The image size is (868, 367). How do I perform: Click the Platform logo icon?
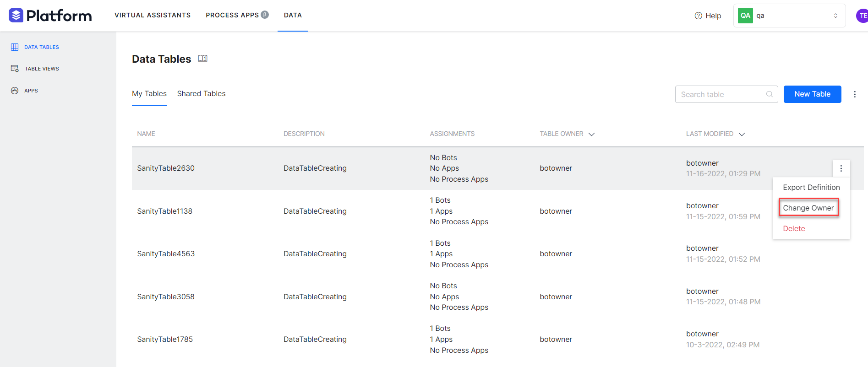pos(16,16)
